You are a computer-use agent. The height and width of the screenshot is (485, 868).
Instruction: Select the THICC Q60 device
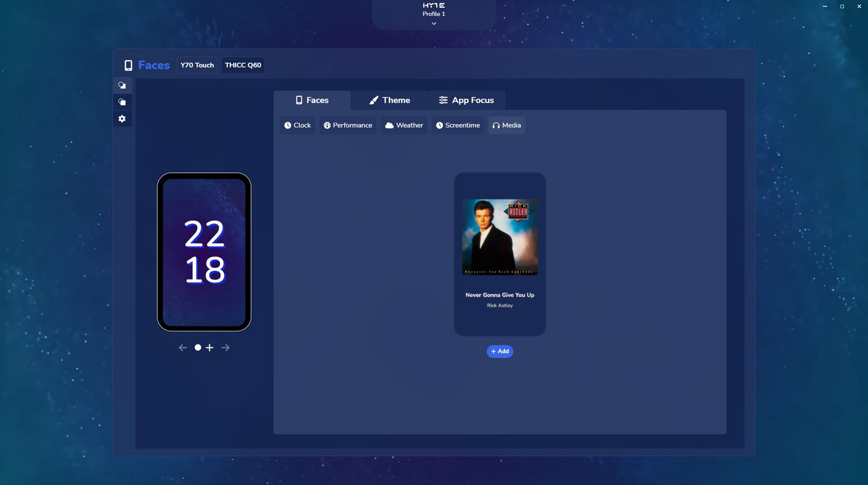[x=243, y=65]
